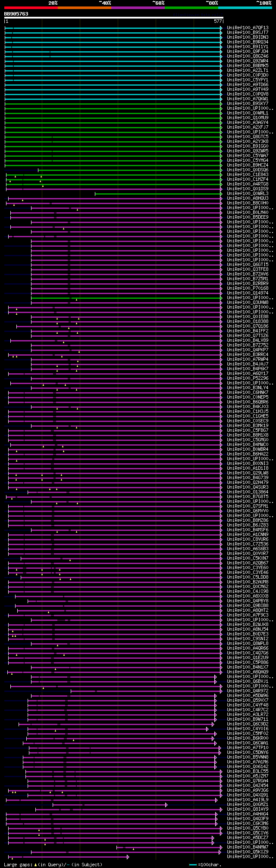Open hit UniRef100_B9SKY7
This screenshot has width=276, height=868.
click(248, 104)
